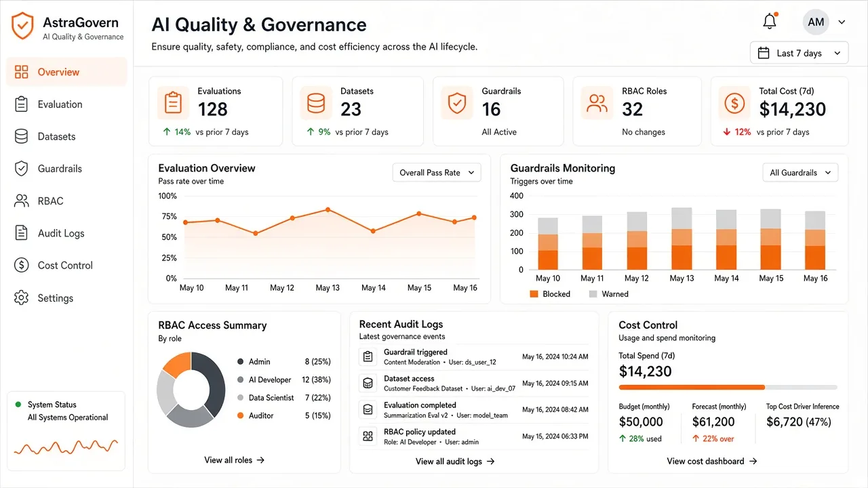Click the "$6,720 (47%)" top cost driver value
The image size is (868, 488).
click(799, 422)
